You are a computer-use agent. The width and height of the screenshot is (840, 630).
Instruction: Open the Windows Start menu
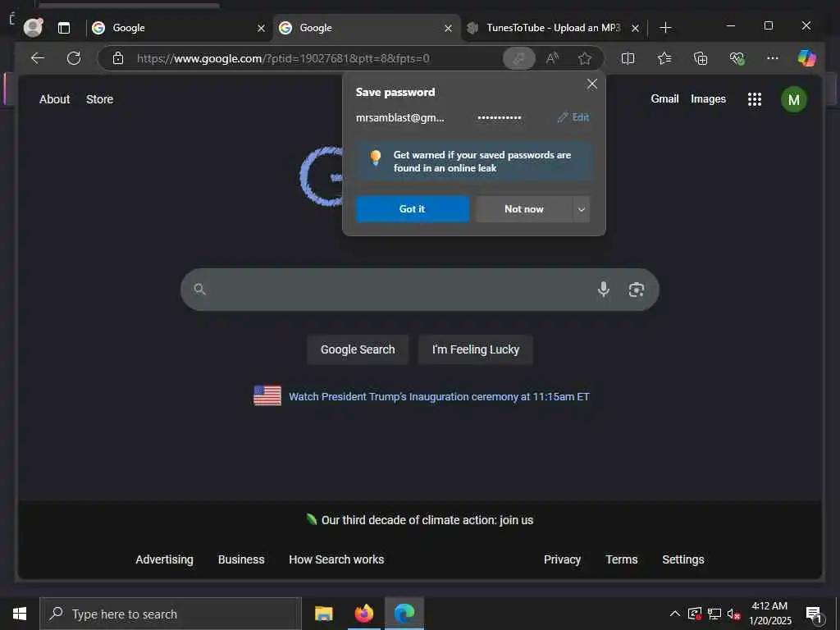[20, 614]
